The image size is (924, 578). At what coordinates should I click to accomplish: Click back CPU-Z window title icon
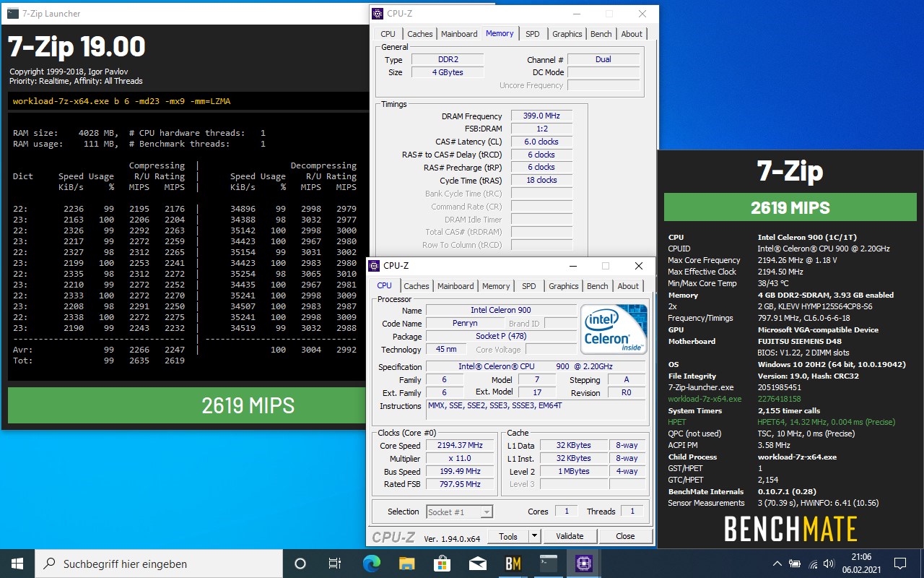379,13
